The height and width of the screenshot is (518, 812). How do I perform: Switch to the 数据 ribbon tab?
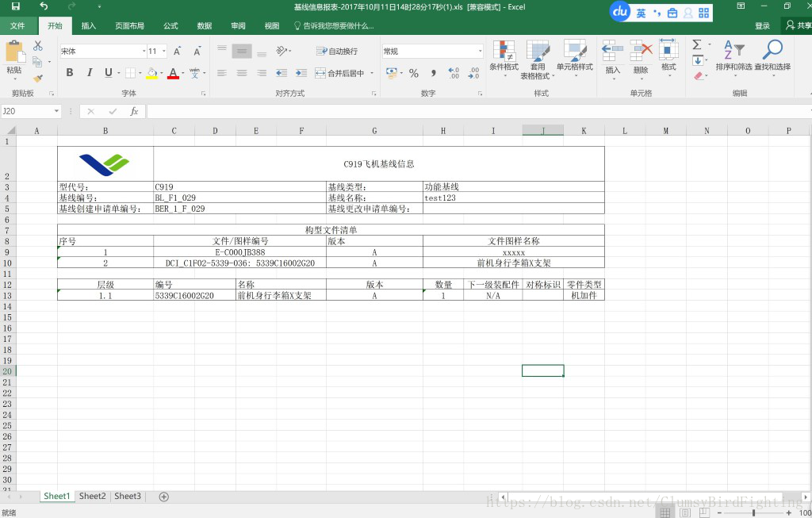pos(205,26)
